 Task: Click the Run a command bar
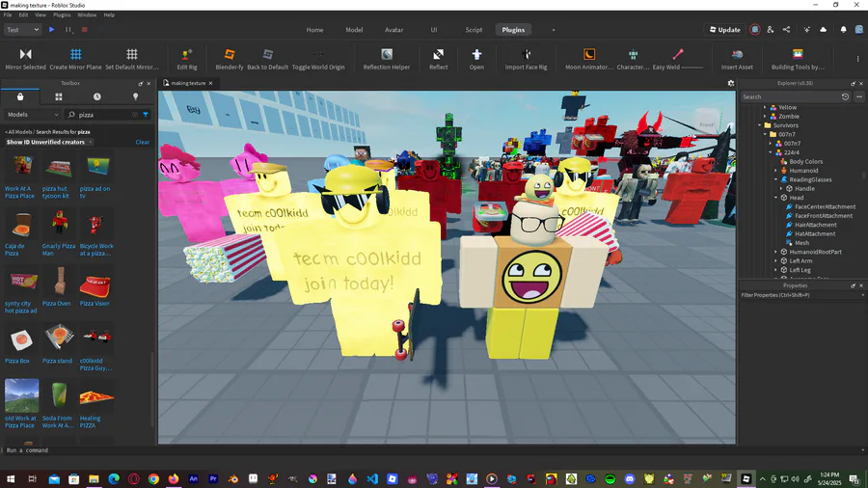432,450
